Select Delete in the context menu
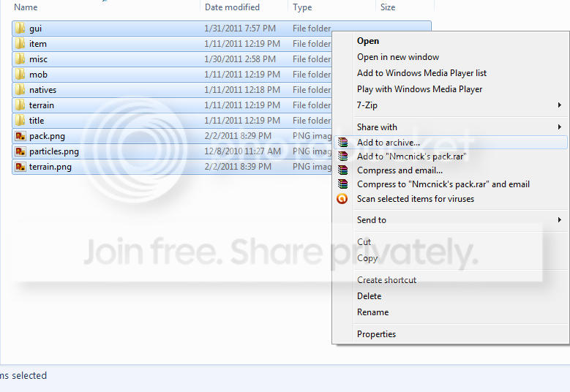Image resolution: width=570 pixels, height=392 pixels. click(369, 296)
